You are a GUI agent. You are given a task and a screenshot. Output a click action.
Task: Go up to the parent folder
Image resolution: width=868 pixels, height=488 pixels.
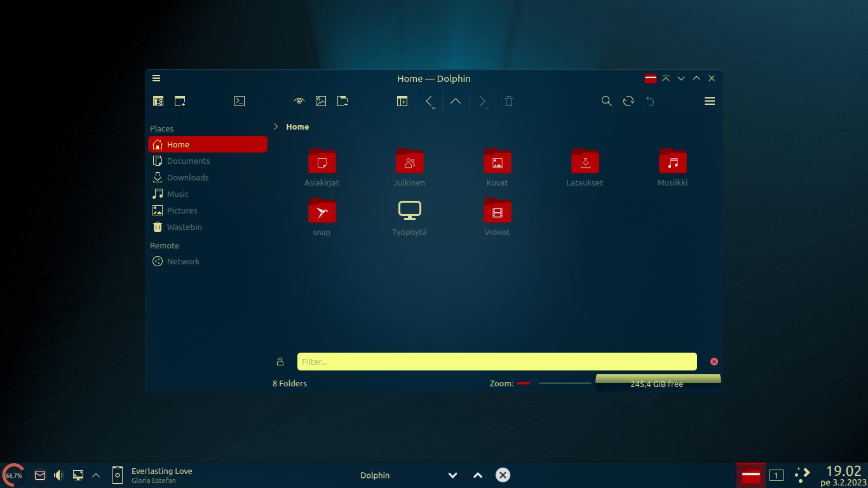[456, 101]
